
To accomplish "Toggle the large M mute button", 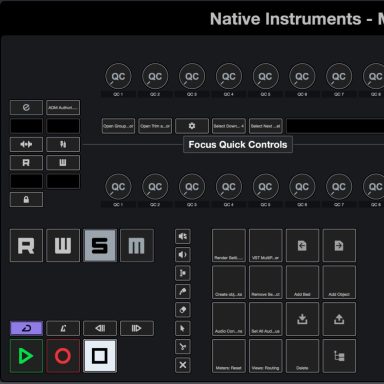I will click(137, 245).
